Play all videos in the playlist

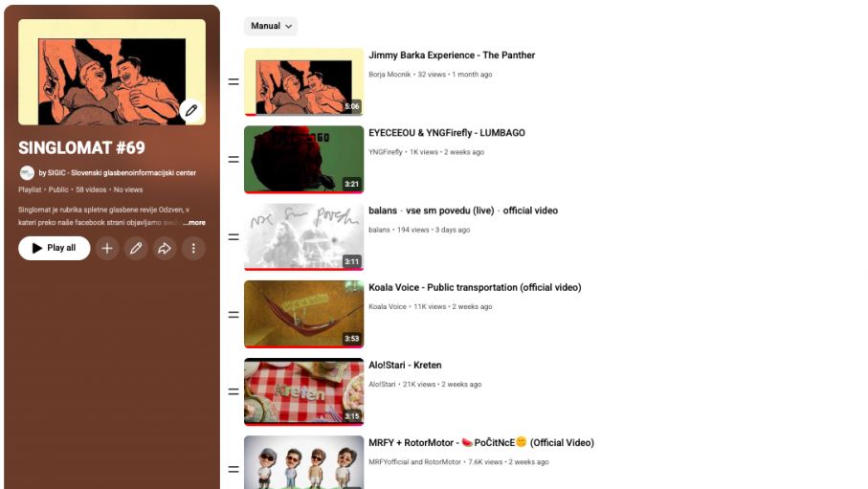[55, 248]
